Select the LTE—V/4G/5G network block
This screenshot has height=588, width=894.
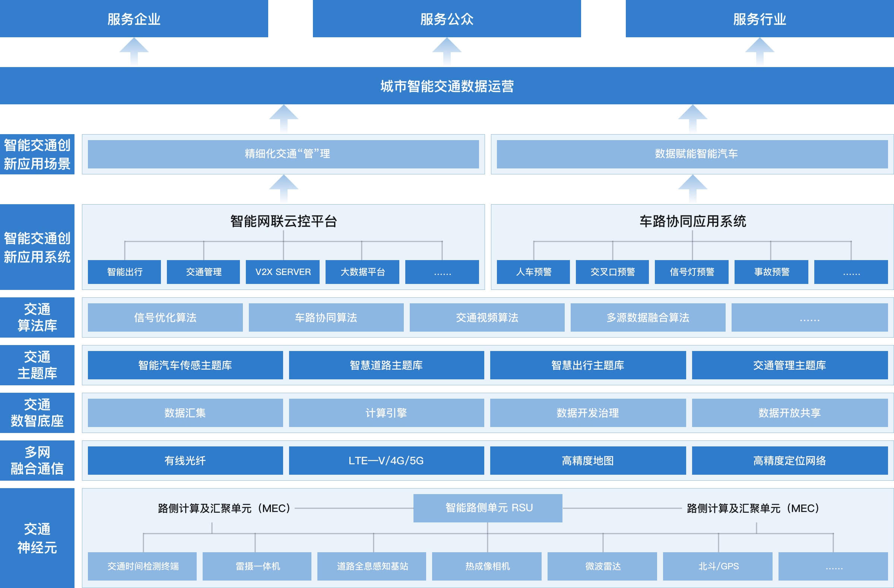click(387, 461)
